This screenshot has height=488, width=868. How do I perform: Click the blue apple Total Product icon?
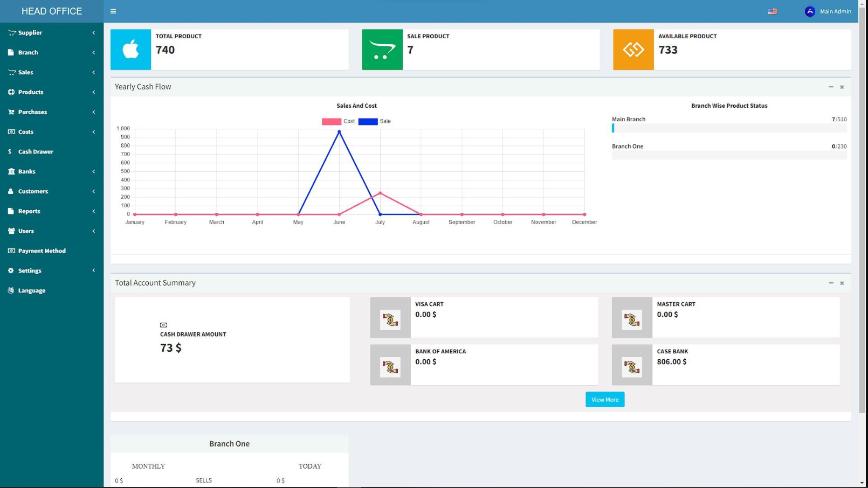click(x=130, y=50)
